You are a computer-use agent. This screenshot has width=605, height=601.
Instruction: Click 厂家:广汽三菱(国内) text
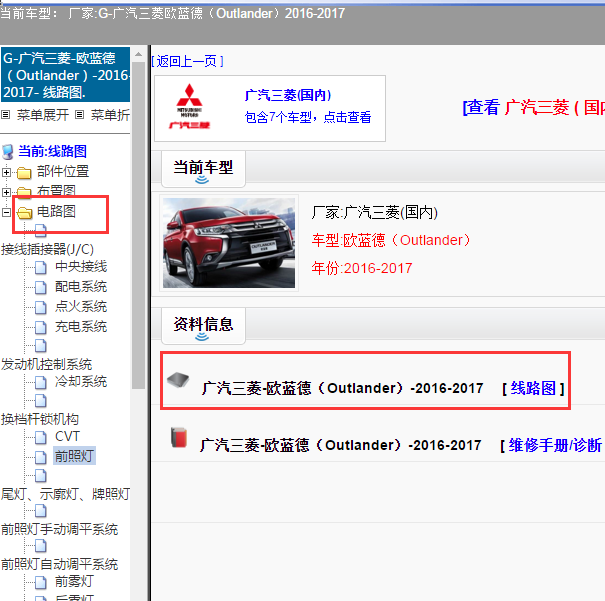click(x=375, y=212)
